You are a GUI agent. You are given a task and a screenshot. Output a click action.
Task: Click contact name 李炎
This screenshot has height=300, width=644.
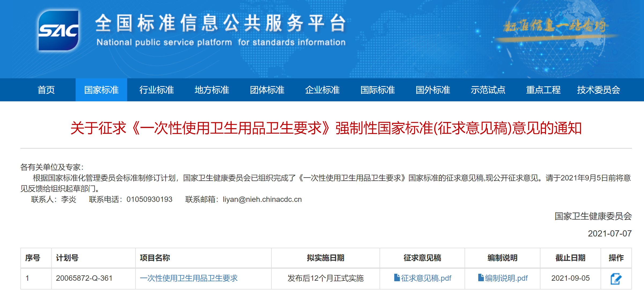(69, 199)
